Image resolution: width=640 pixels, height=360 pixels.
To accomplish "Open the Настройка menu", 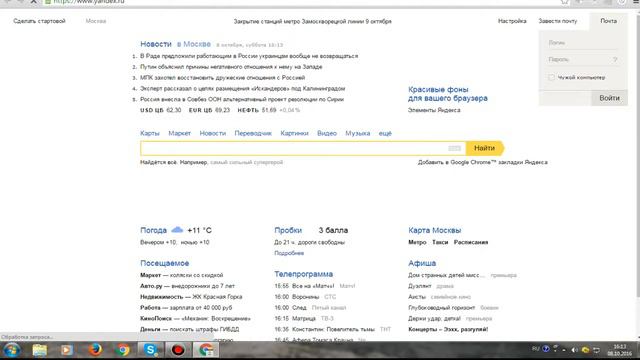I will coord(512,21).
